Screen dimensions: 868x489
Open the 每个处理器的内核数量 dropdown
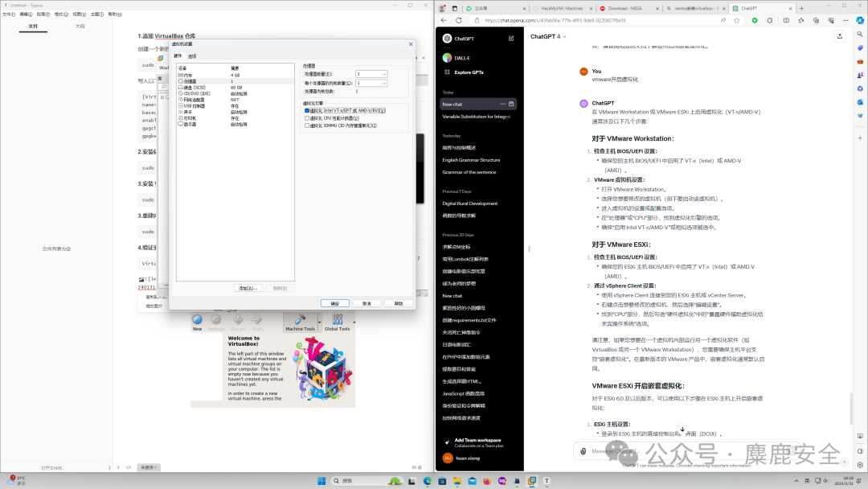point(384,83)
